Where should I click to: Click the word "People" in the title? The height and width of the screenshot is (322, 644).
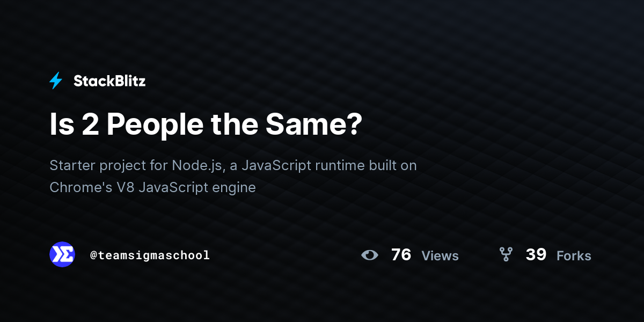pos(155,125)
